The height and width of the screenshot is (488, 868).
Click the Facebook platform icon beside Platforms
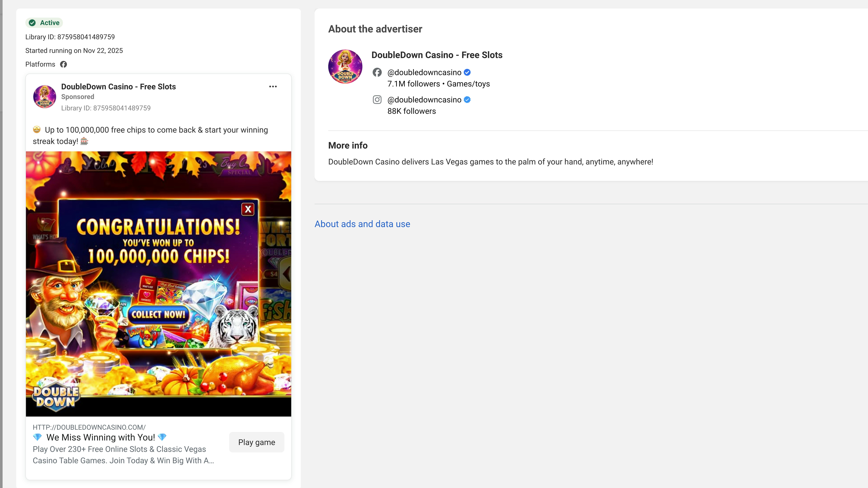(63, 64)
